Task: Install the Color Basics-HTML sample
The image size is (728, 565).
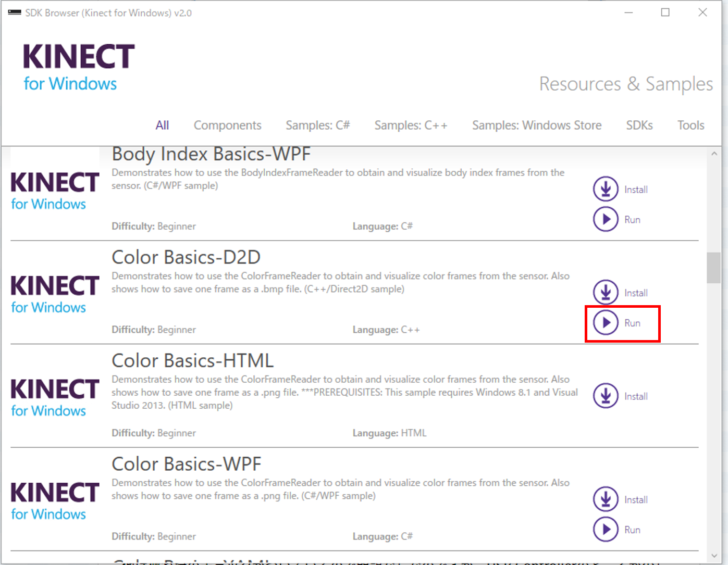Action: click(606, 396)
